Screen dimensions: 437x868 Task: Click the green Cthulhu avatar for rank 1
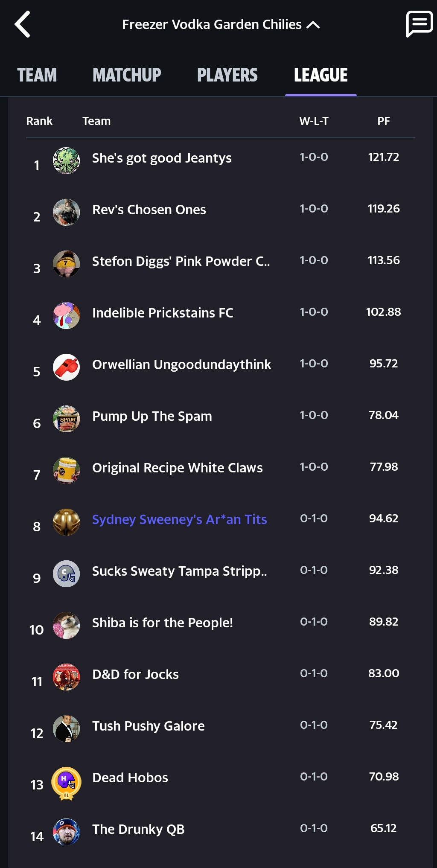66,160
